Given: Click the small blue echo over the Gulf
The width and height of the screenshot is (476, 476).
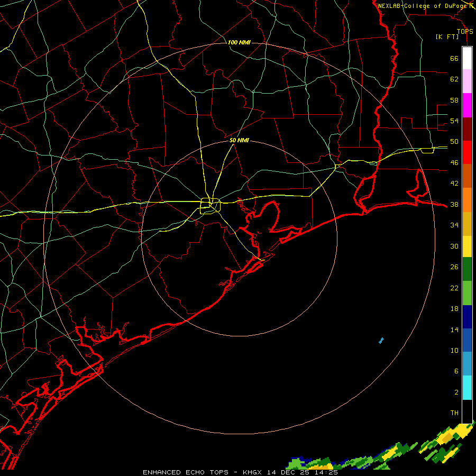Looking at the screenshot, I should (x=381, y=341).
